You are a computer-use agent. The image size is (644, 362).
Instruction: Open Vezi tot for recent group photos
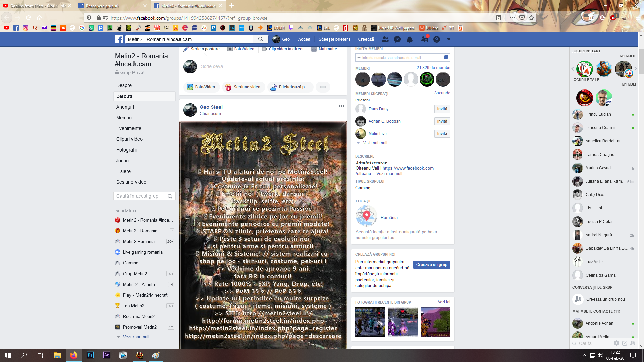[444, 302]
